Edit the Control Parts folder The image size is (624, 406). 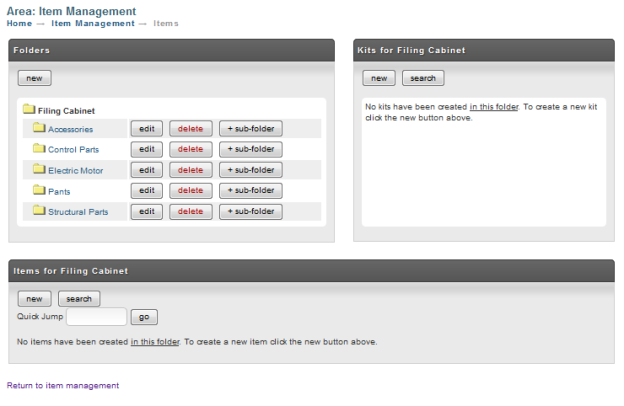pos(147,149)
